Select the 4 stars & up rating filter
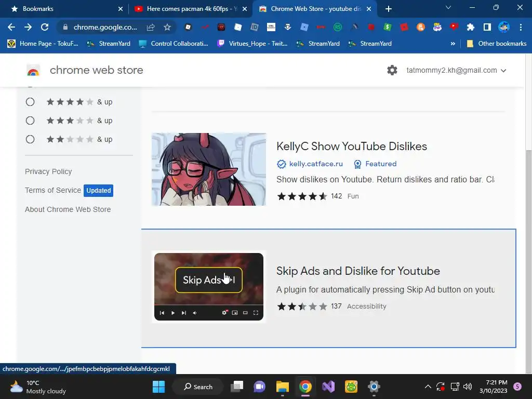This screenshot has width=532, height=399. click(x=30, y=102)
